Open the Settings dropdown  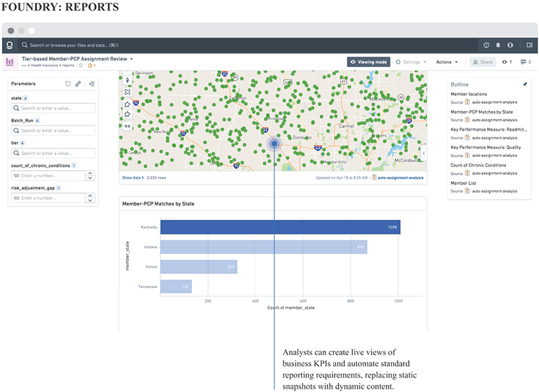pyautogui.click(x=411, y=62)
